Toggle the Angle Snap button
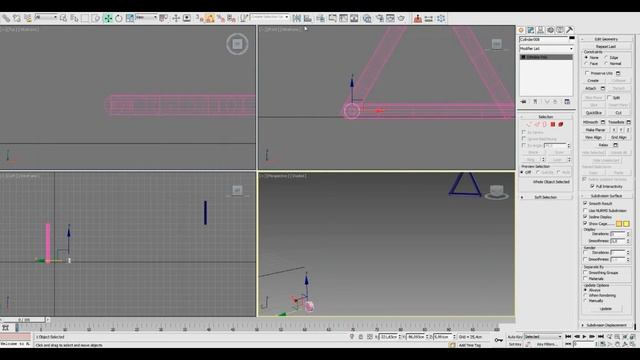Viewport: 640px width, 360px height. (x=210, y=18)
